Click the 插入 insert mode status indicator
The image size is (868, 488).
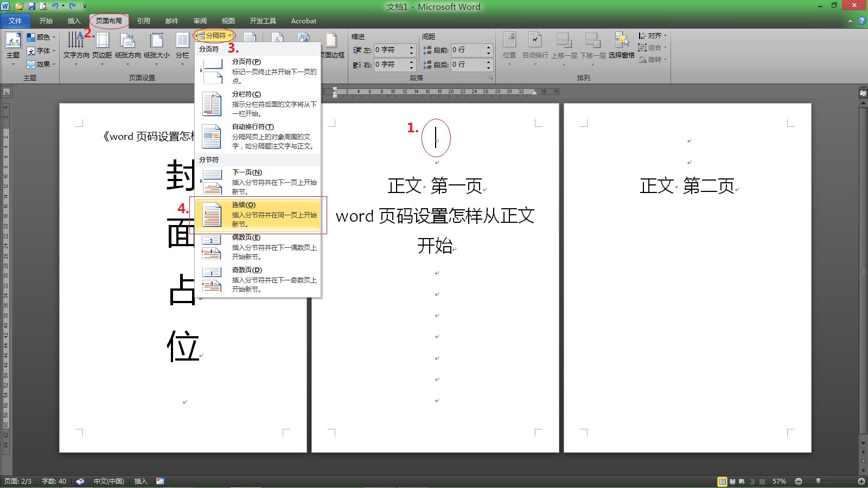(x=140, y=481)
